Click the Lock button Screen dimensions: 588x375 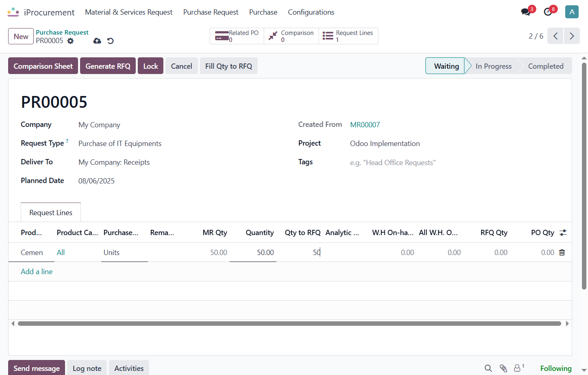[x=150, y=66]
